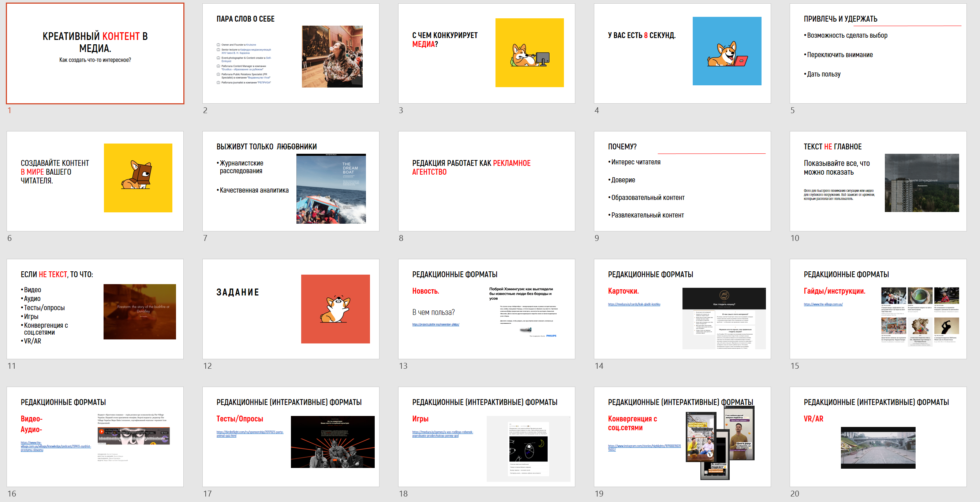
Task: Open slide 10 Текст не главное
Action: (x=878, y=181)
